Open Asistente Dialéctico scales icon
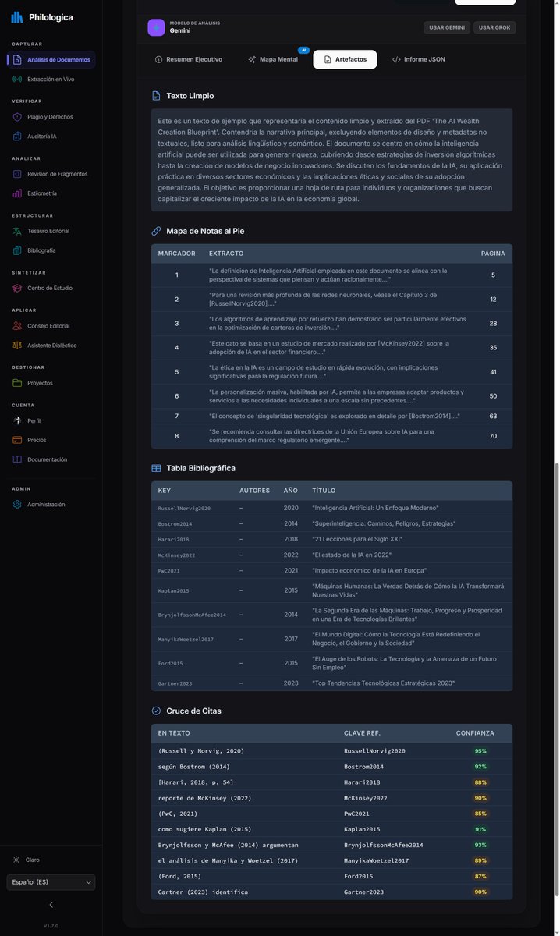 pos(18,345)
